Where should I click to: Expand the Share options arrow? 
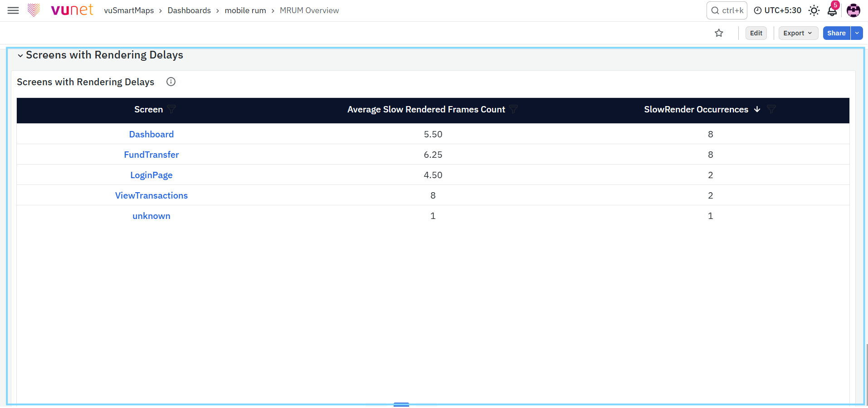[x=857, y=33]
